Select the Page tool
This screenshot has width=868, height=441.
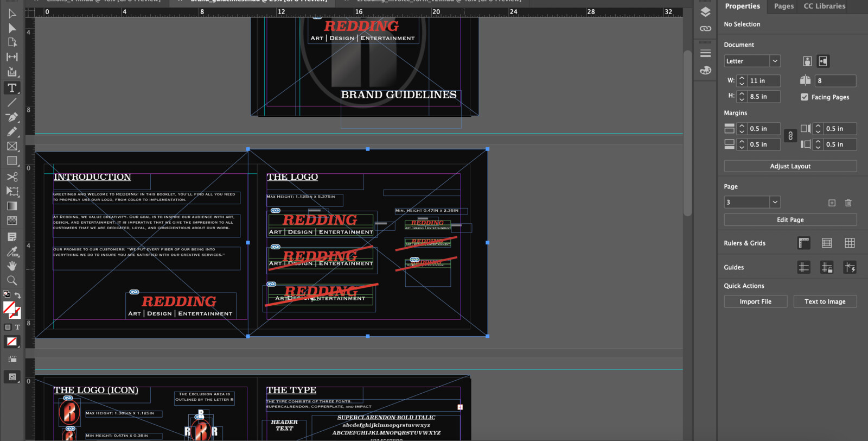[x=12, y=42]
